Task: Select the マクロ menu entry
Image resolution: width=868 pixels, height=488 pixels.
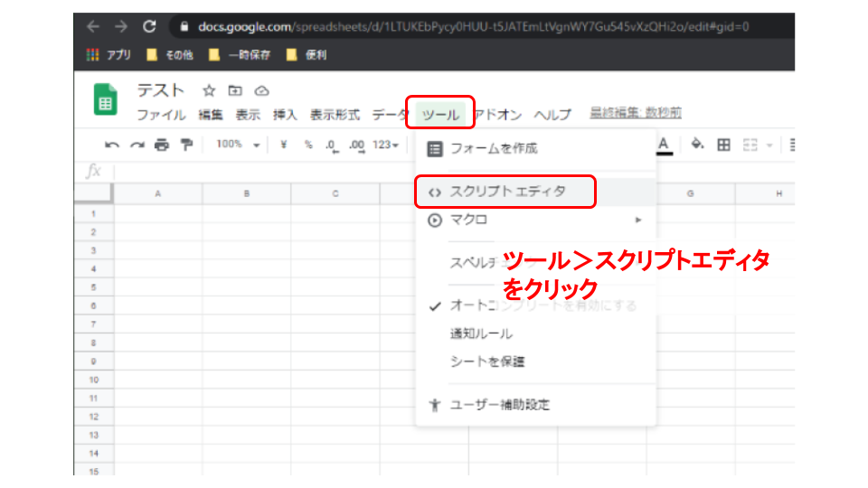Action: click(536, 221)
